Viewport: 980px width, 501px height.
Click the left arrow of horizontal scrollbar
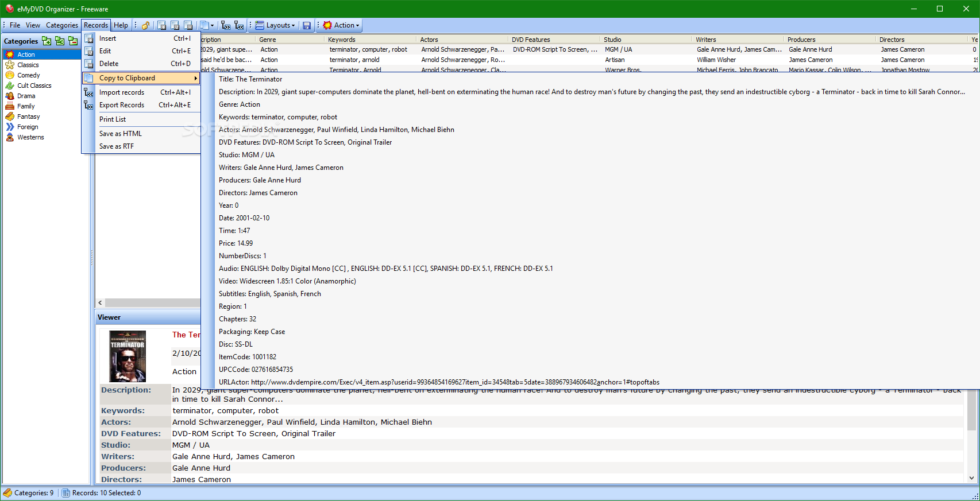(x=101, y=302)
